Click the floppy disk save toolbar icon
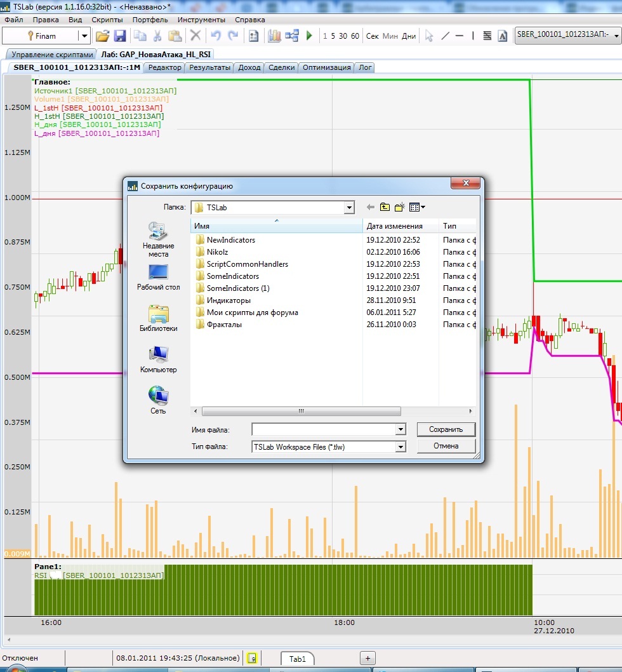 (x=119, y=36)
